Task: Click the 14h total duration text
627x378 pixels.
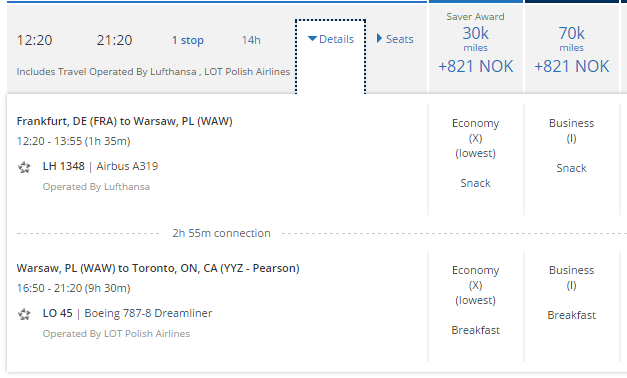Action: click(251, 40)
